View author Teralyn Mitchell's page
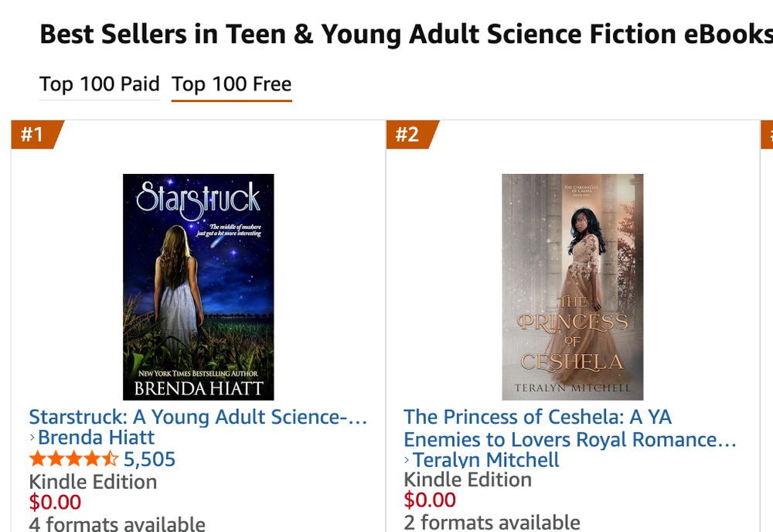Viewport: 773px width, 532px height. [x=485, y=461]
